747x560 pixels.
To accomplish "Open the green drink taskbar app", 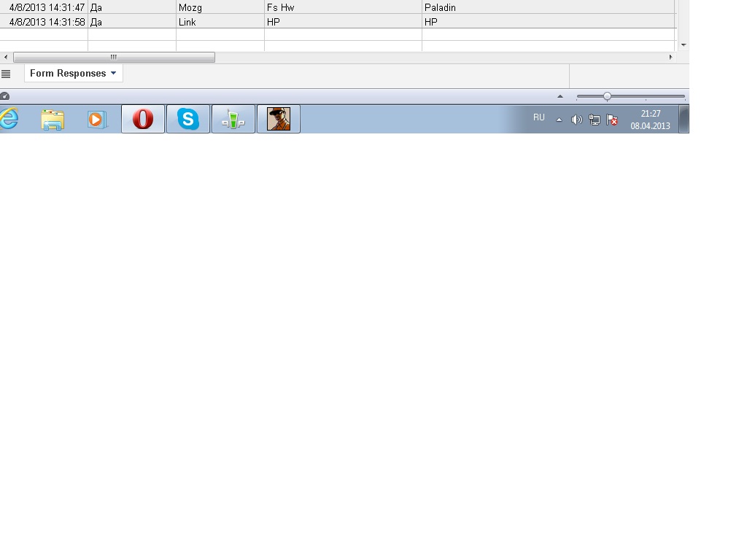I will tap(233, 119).
